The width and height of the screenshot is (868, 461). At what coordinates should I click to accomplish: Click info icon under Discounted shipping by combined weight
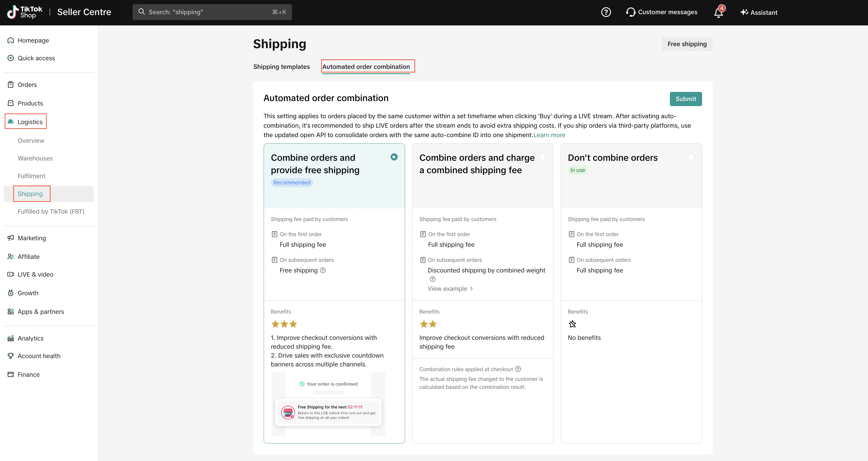tap(433, 279)
